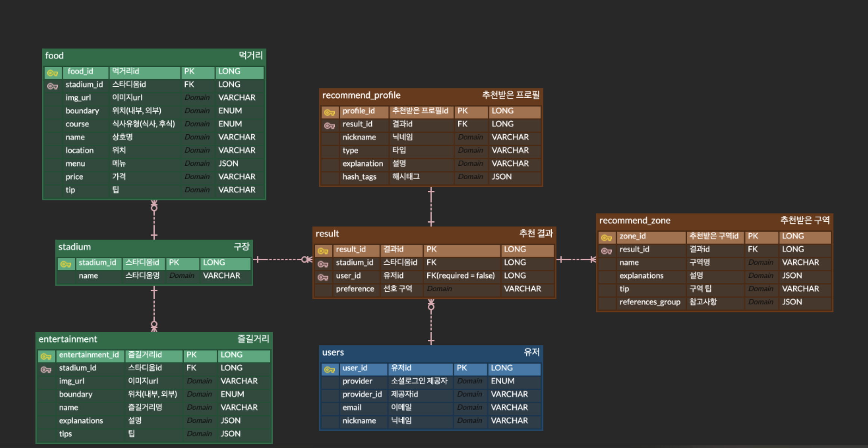Image resolution: width=868 pixels, height=448 pixels.
Task: Click the food_id primary key icon
Action: (x=53, y=72)
